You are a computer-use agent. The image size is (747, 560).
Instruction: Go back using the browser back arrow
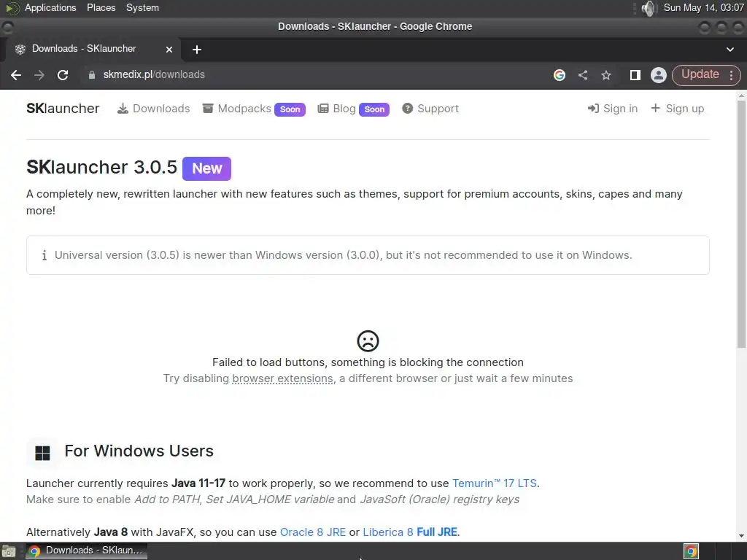[16, 75]
